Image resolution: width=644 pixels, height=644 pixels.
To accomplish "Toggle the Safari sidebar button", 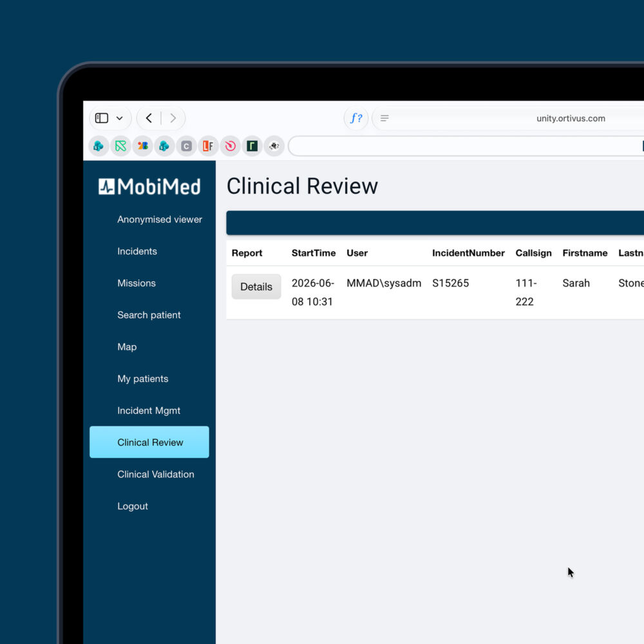I will coord(102,118).
